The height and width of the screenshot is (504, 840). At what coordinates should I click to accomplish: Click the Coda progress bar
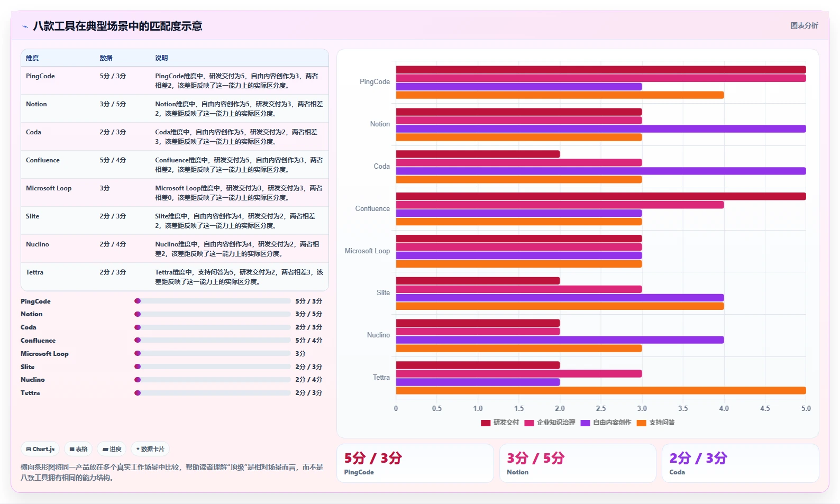[212, 327]
